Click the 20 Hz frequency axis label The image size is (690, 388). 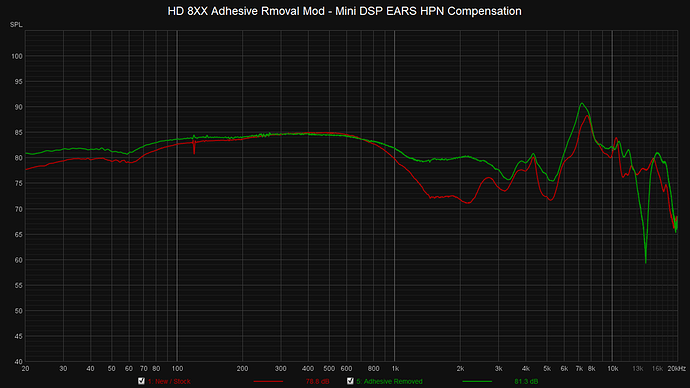coord(26,369)
